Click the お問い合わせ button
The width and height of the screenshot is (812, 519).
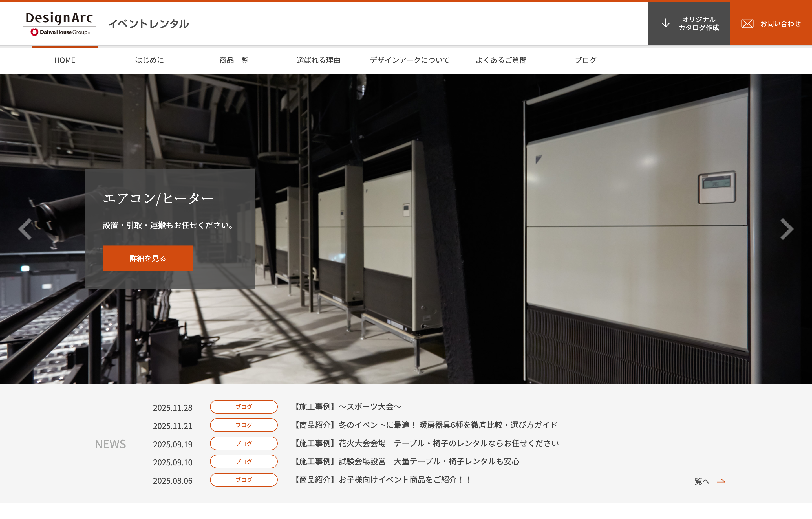pos(780,24)
